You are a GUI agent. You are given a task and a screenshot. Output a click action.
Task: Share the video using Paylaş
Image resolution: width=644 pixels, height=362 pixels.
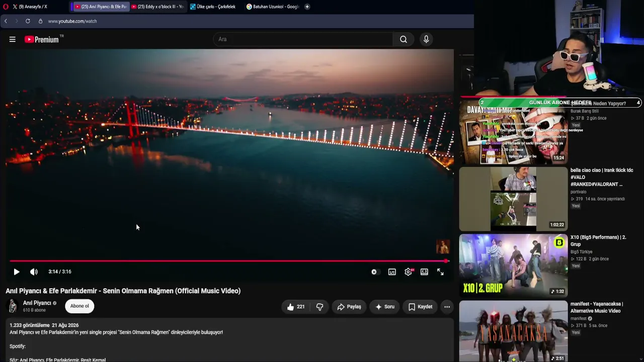[x=349, y=307]
